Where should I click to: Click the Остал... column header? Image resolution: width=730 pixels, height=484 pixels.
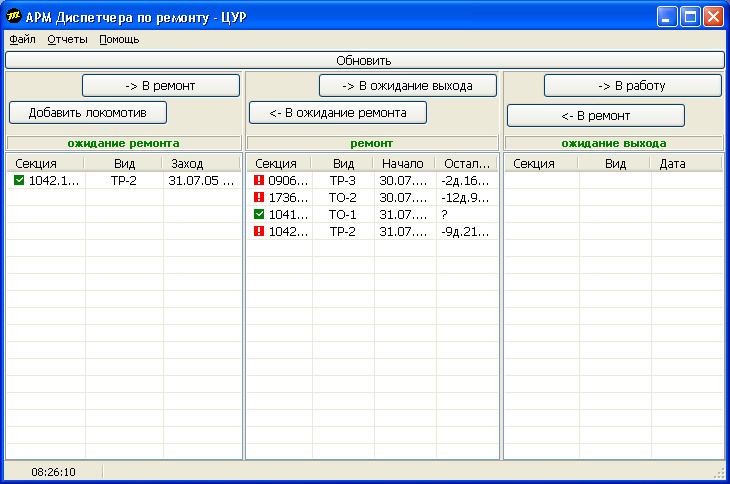(466, 163)
